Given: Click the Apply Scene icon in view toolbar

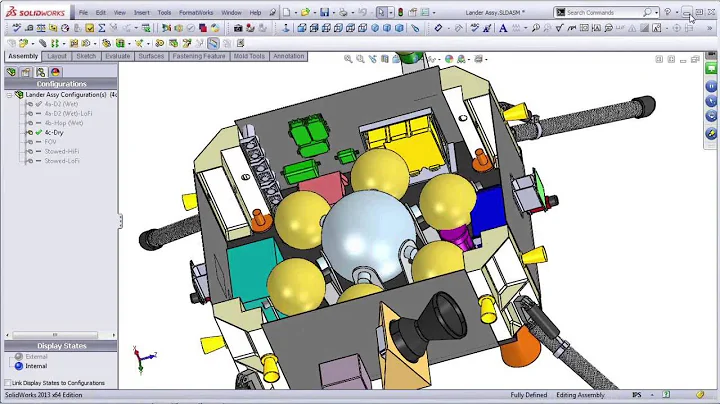Looking at the screenshot, I should (461, 59).
